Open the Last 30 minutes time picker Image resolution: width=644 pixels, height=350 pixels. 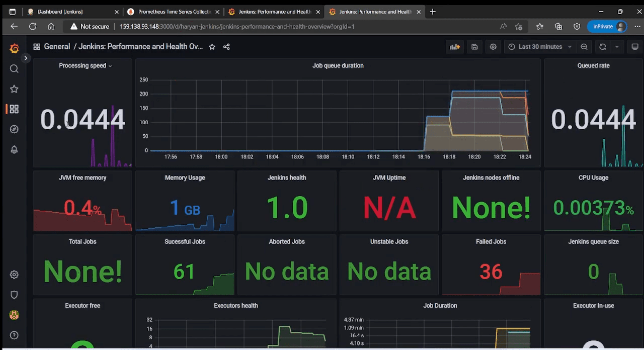pos(540,47)
